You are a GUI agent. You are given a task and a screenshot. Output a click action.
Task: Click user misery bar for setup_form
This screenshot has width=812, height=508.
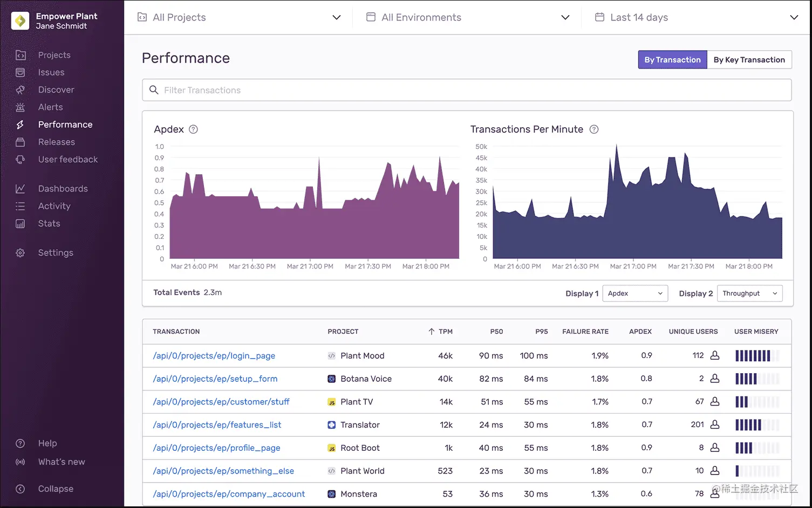tap(758, 379)
